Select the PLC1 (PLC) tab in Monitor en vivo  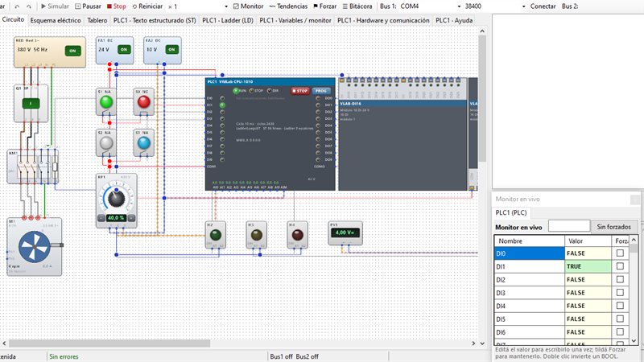pyautogui.click(x=511, y=212)
